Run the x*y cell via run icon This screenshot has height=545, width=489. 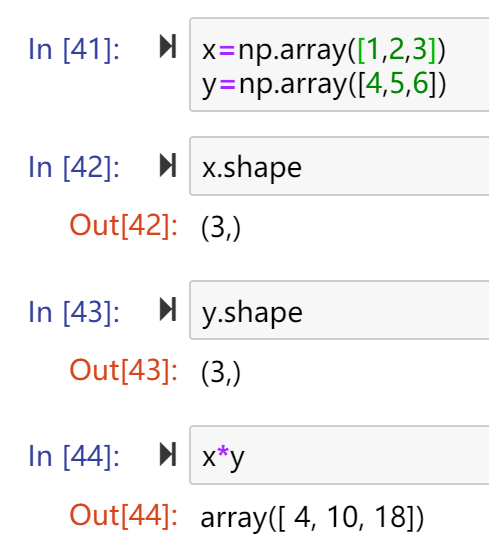(x=168, y=454)
